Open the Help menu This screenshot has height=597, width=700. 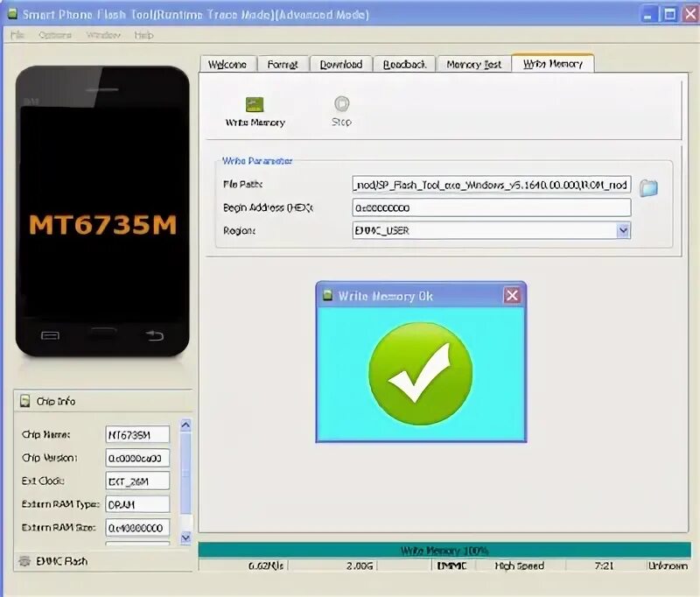(x=143, y=35)
